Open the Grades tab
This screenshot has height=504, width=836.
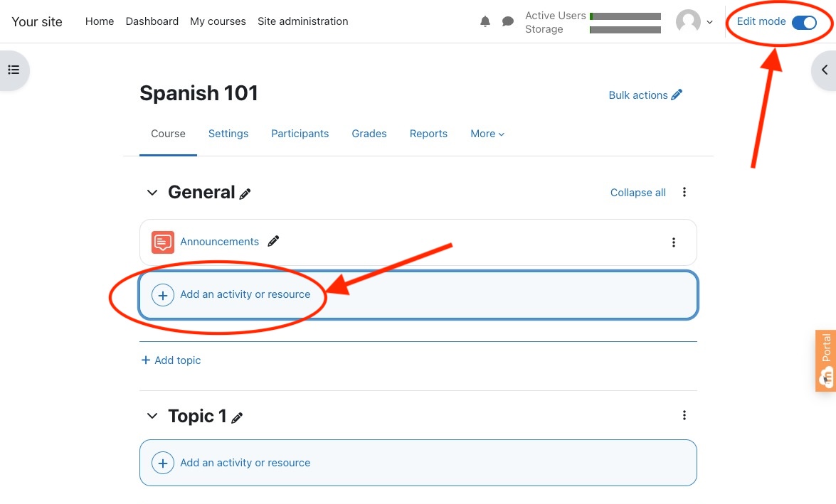coord(369,134)
